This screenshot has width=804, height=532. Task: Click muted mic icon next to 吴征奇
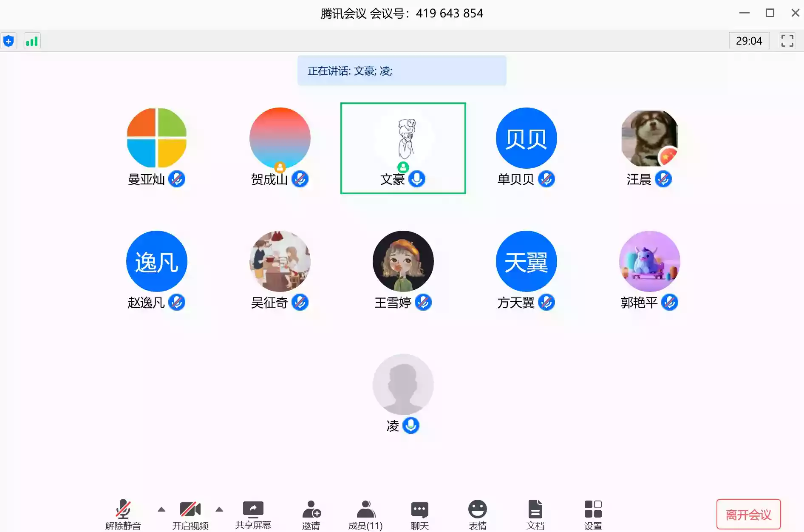tap(300, 302)
